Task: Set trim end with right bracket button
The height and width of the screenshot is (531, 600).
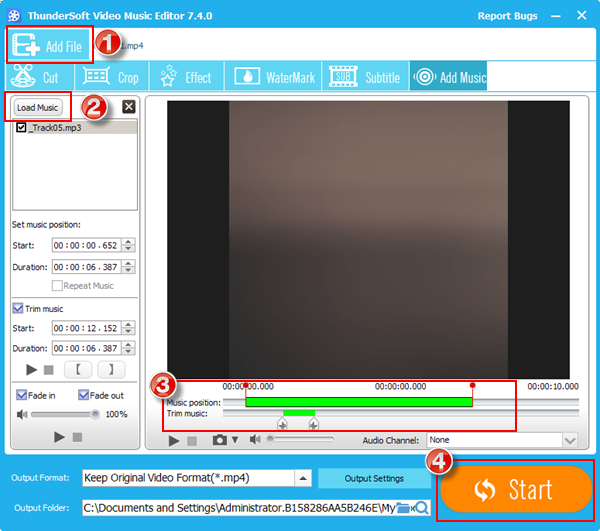Action: pyautogui.click(x=111, y=370)
